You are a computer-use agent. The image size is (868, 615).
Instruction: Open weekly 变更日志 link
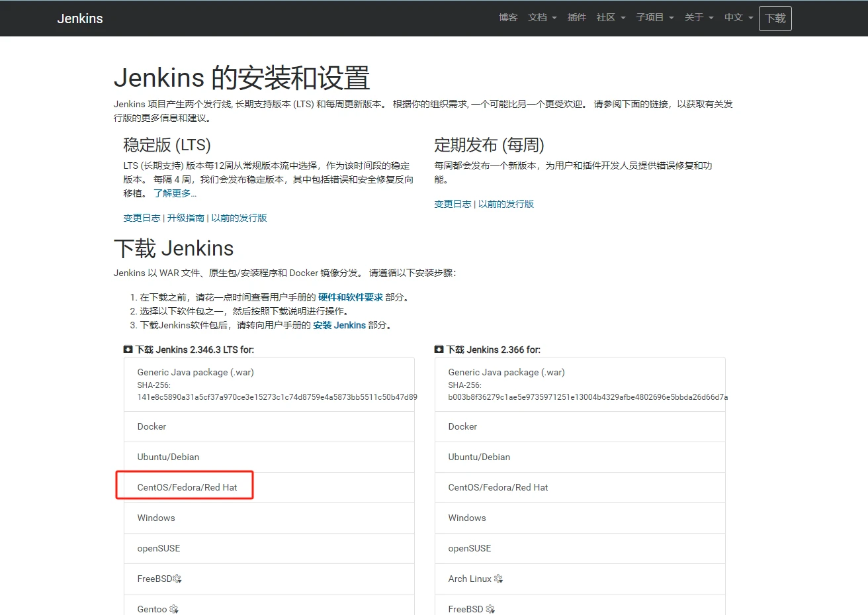click(453, 204)
